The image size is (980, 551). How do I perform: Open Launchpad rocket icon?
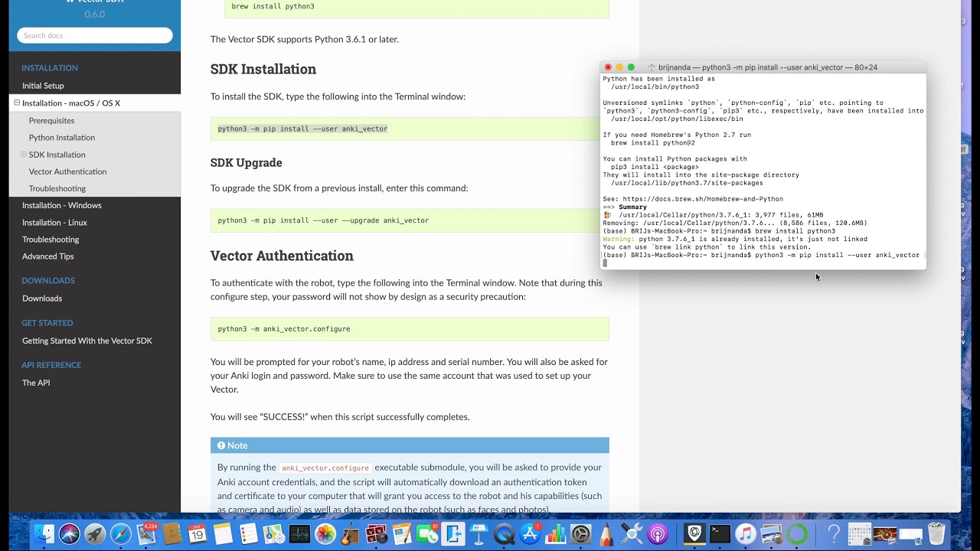(x=95, y=533)
